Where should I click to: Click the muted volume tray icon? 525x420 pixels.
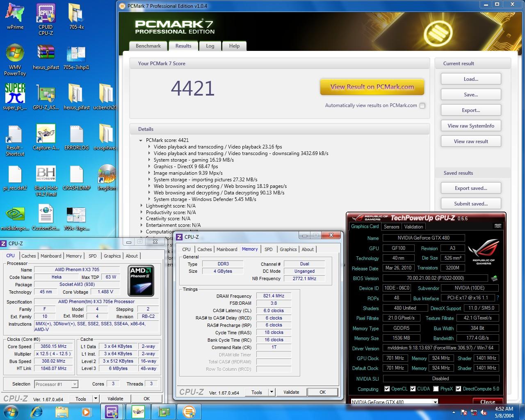pyautogui.click(x=483, y=412)
